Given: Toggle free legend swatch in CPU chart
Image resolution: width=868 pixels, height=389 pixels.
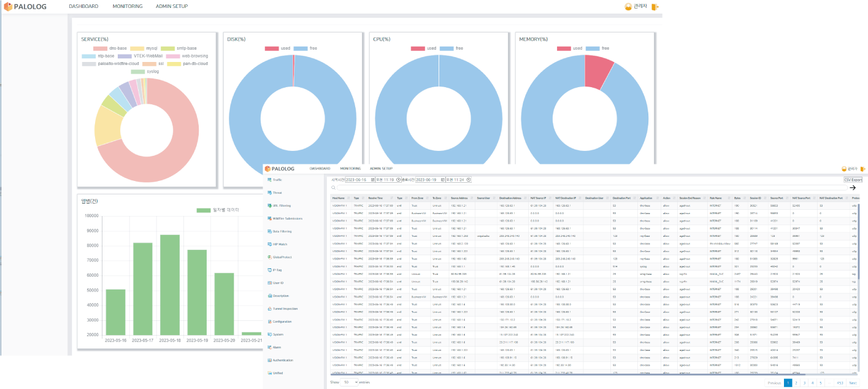Looking at the screenshot, I should point(447,48).
